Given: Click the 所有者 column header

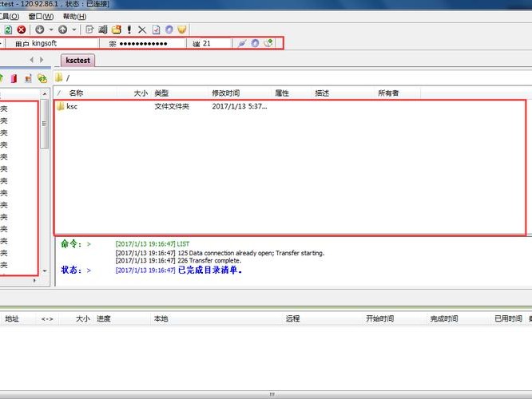Looking at the screenshot, I should click(x=388, y=93).
